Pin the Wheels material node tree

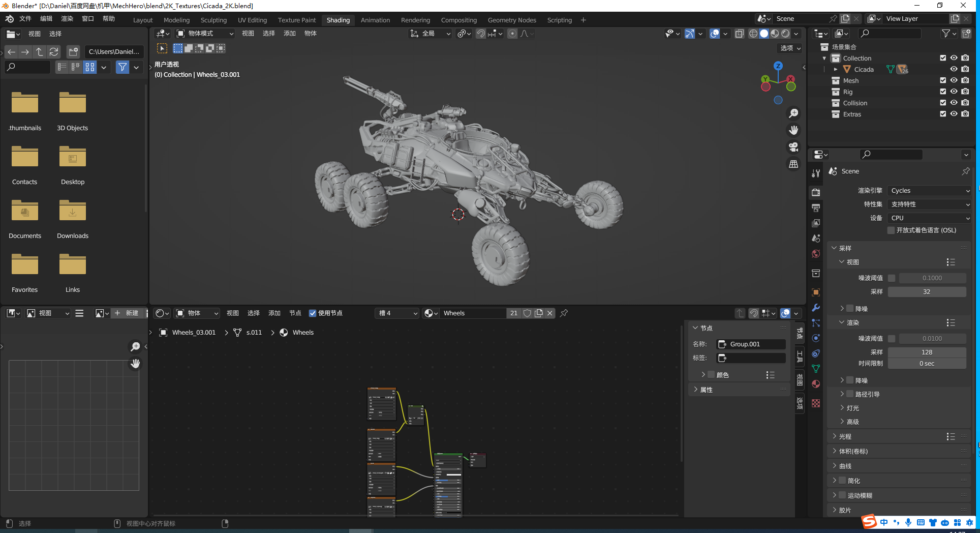[x=564, y=313]
